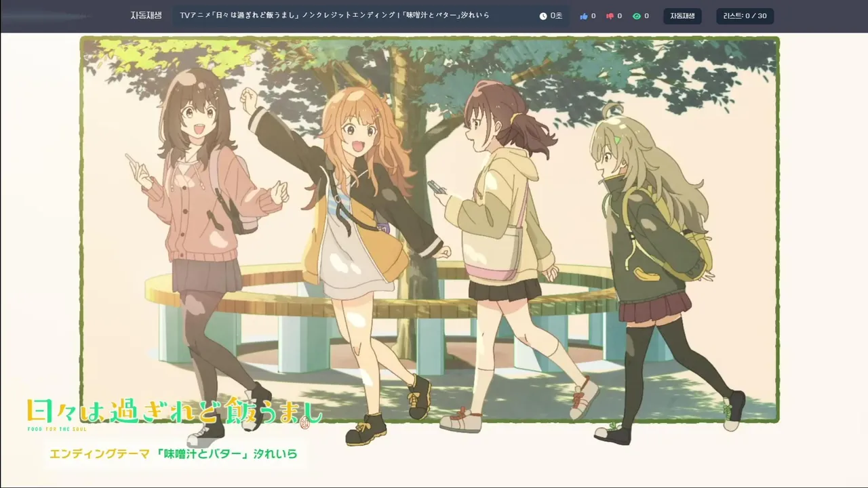Click the 0초 elapsed time text
868x488 pixels.
(x=557, y=16)
